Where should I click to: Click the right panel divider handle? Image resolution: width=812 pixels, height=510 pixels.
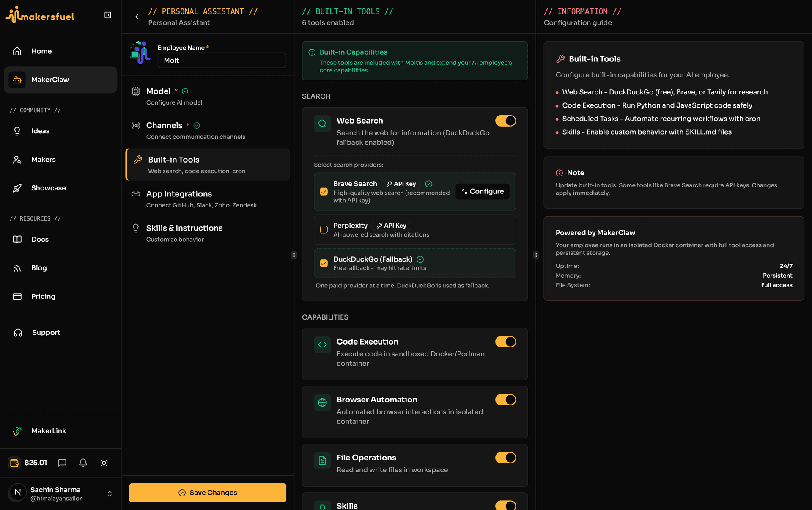click(536, 255)
